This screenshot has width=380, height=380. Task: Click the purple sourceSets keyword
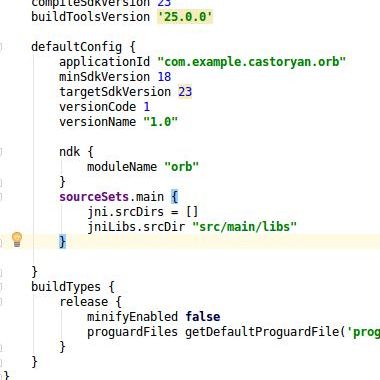(x=94, y=197)
